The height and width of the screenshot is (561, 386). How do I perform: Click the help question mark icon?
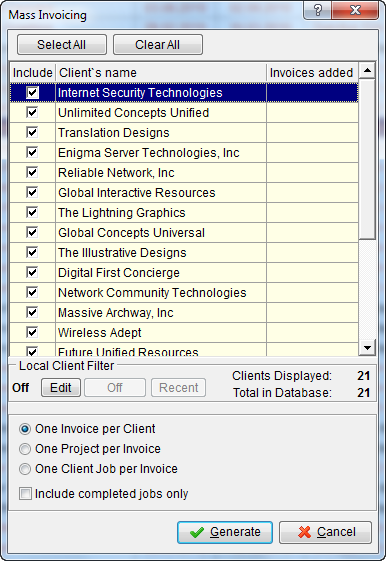[x=318, y=10]
